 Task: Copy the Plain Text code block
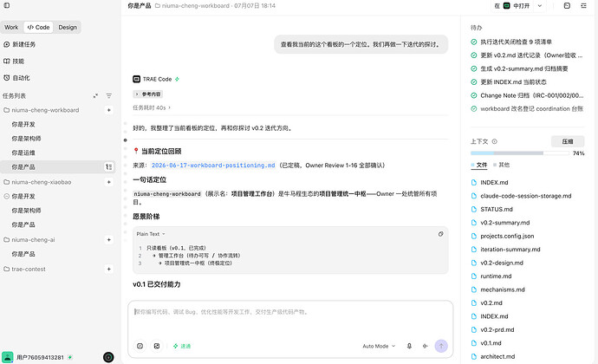[440, 234]
